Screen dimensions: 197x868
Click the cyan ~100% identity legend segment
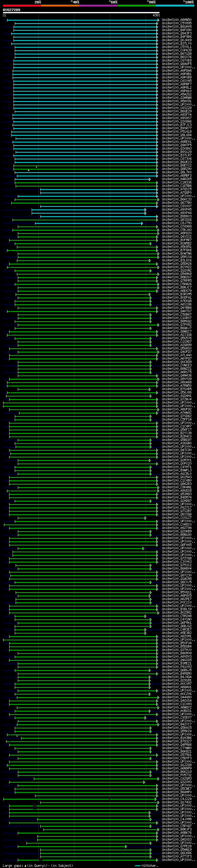(x=175, y=6)
